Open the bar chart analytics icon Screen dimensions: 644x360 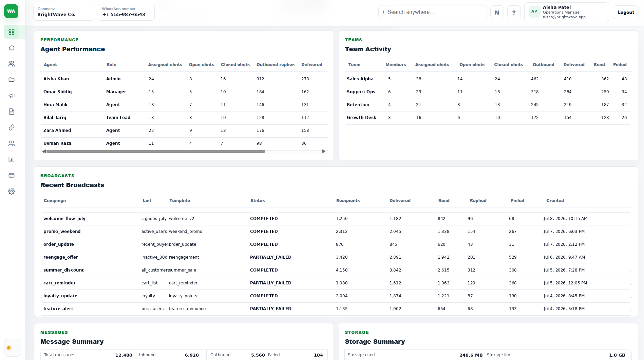tap(12, 159)
